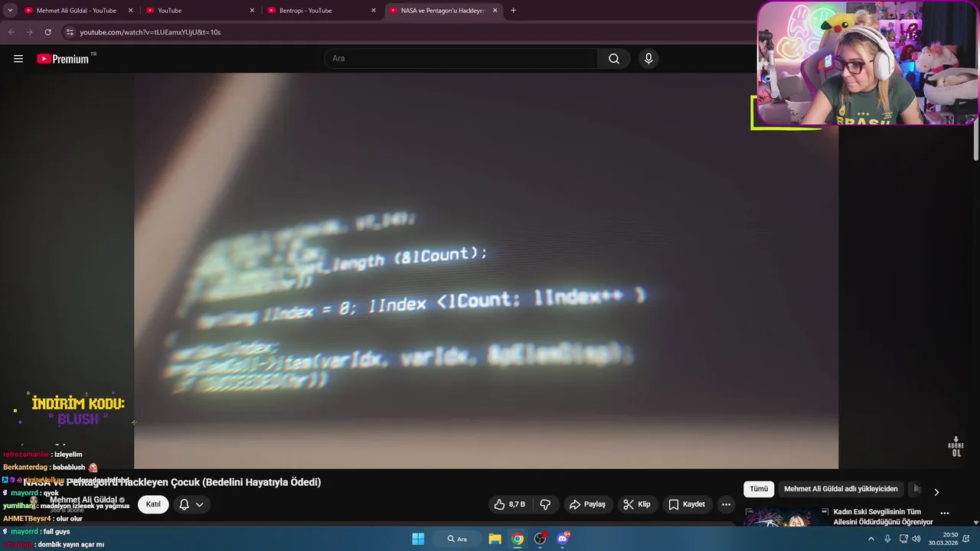The image size is (980, 551).
Task: View site information icon in address bar
Action: [x=70, y=32]
